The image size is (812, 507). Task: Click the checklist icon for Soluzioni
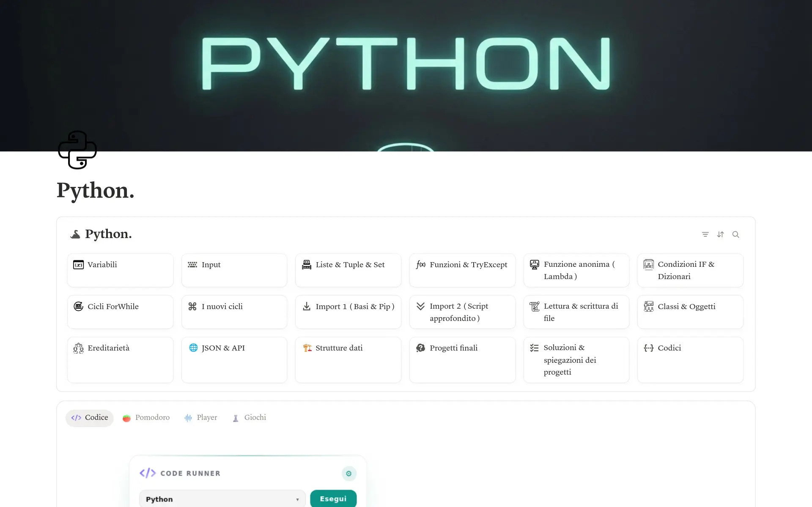point(535,348)
